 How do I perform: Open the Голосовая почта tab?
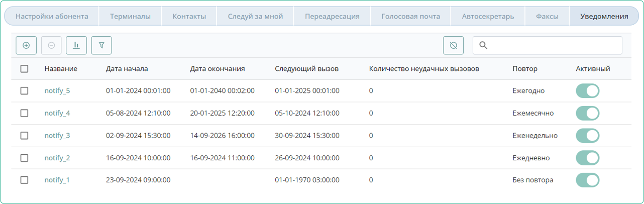click(410, 17)
